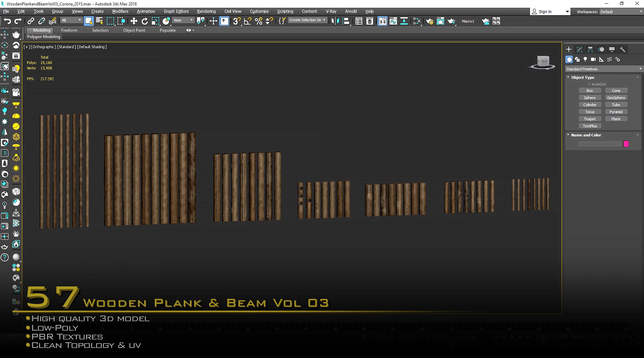The height and width of the screenshot is (358, 644).
Task: Click the Select and Link chain icon
Action: click(31, 21)
